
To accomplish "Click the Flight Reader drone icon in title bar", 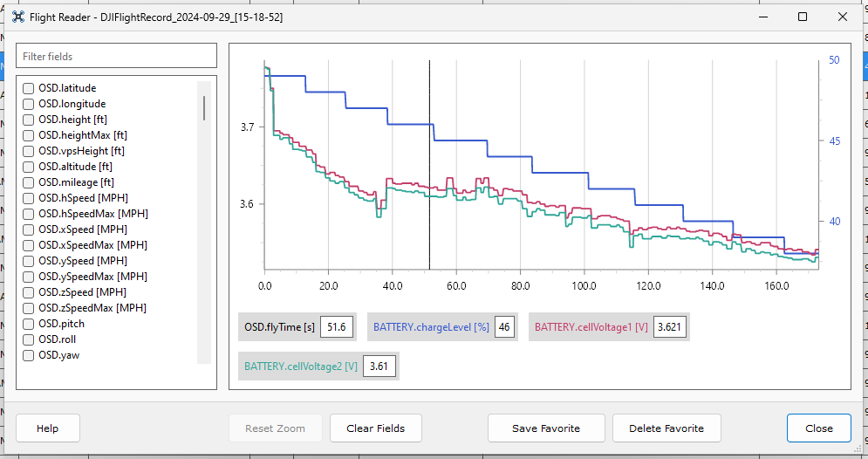I will 18,17.
